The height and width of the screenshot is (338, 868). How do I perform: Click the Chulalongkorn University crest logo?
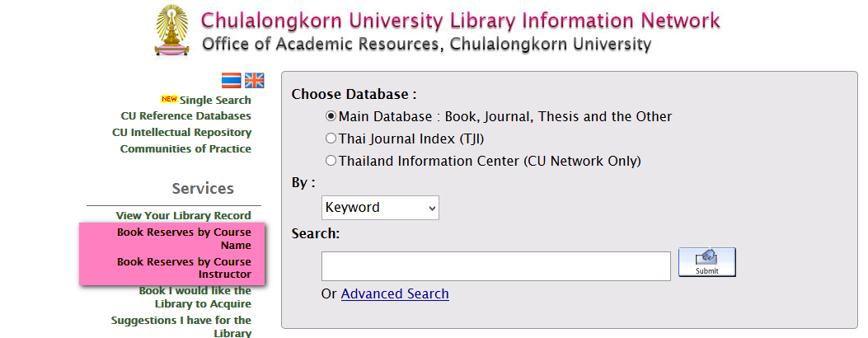171,31
